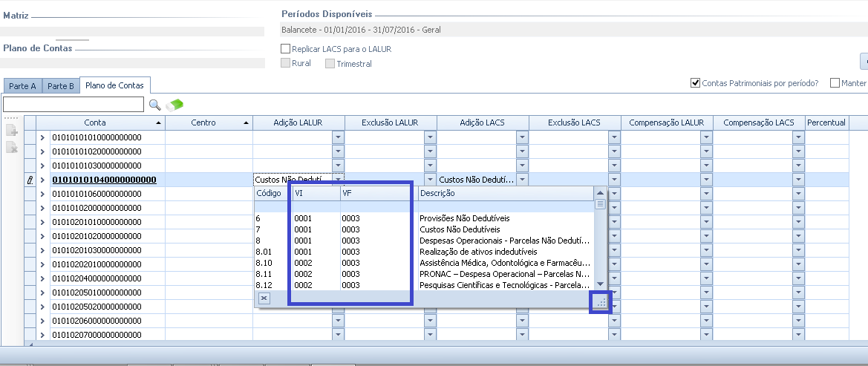This screenshot has width=868, height=366.
Task: Enable Replicar LACS para o LALUR checkbox
Action: tap(286, 49)
